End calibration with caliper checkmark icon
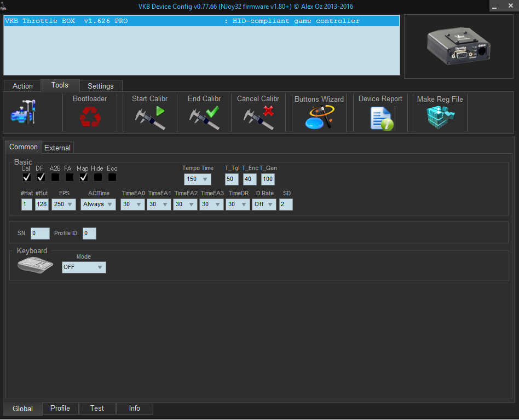The height and width of the screenshot is (420, 519). coord(204,118)
